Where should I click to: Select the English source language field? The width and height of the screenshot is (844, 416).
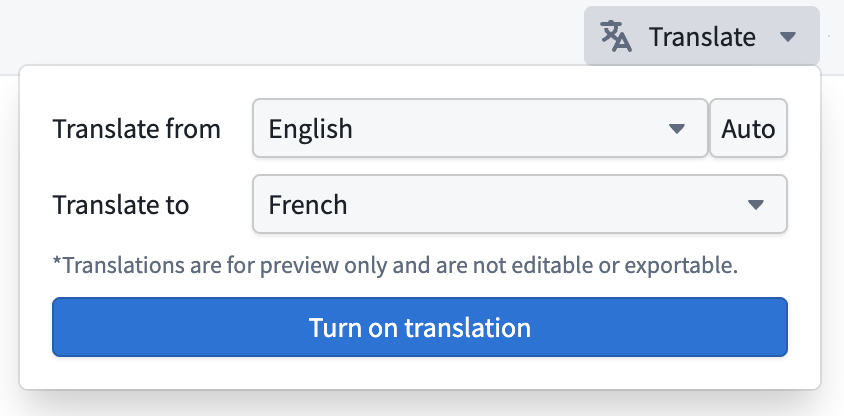coord(480,128)
